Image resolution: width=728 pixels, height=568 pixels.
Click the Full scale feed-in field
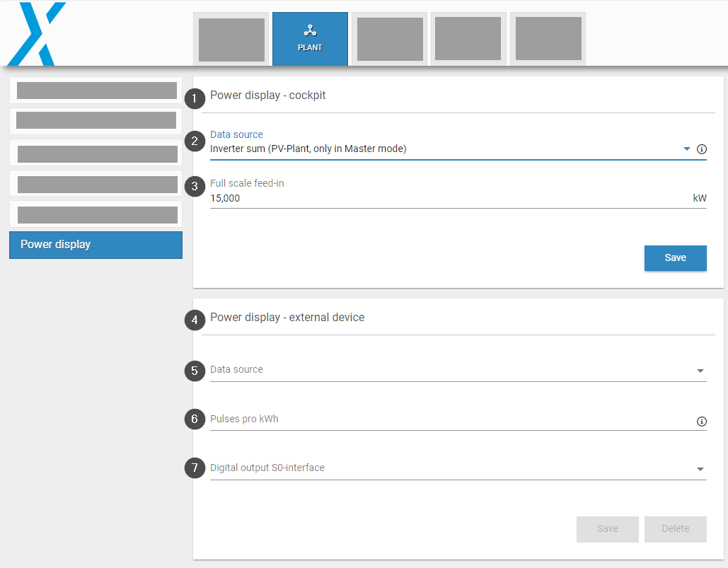point(446,199)
